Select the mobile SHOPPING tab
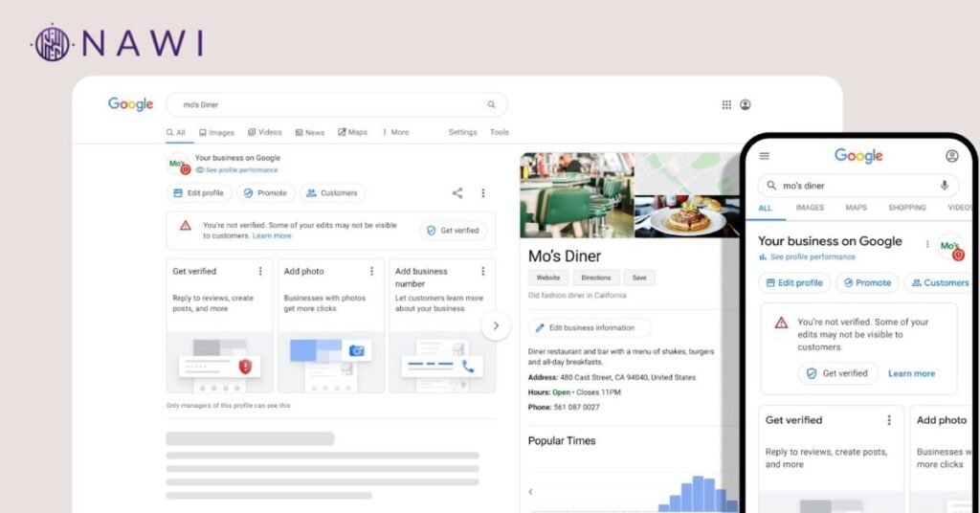The height and width of the screenshot is (513, 980). click(x=907, y=208)
